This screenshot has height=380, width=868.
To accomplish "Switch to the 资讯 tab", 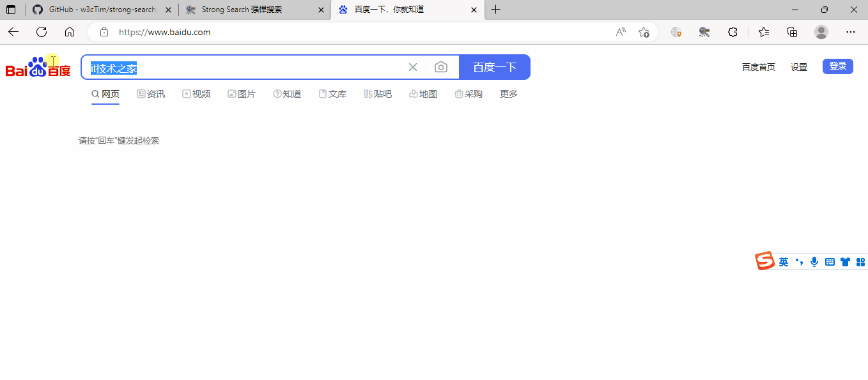I will coord(151,94).
